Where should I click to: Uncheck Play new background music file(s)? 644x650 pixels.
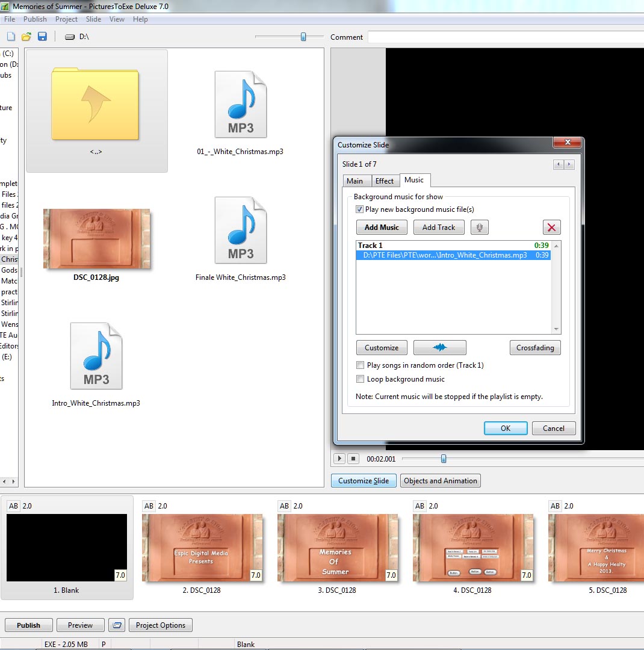(360, 209)
